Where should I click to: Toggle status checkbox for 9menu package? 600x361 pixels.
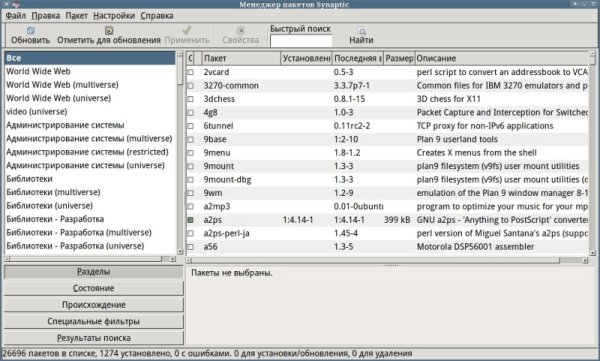191,153
